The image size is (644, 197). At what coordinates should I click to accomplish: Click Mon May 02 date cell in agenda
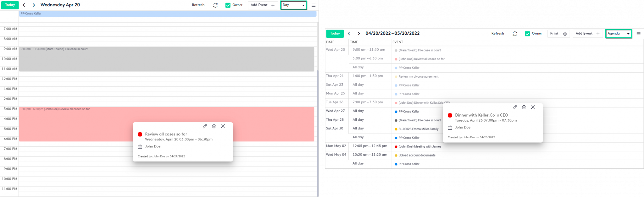[336, 146]
